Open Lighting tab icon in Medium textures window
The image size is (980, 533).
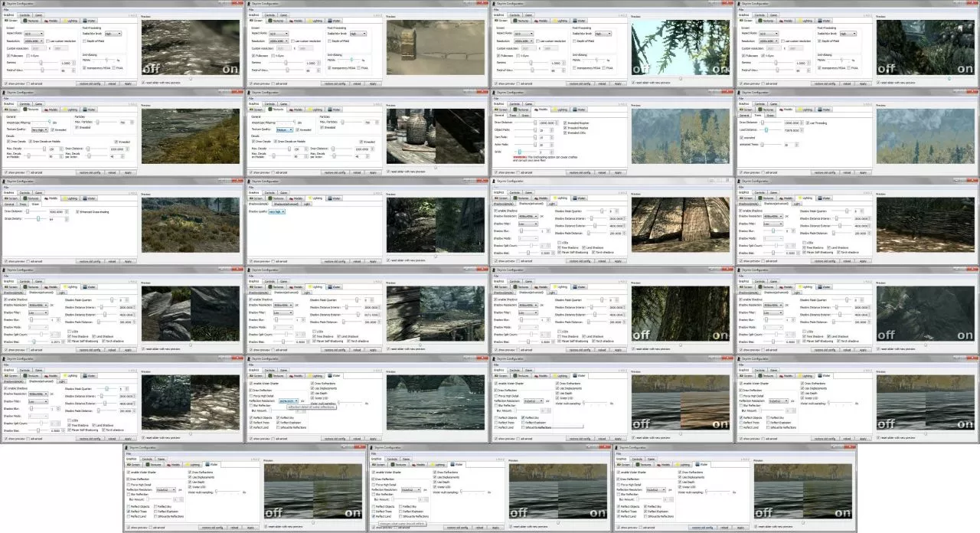pos(310,110)
